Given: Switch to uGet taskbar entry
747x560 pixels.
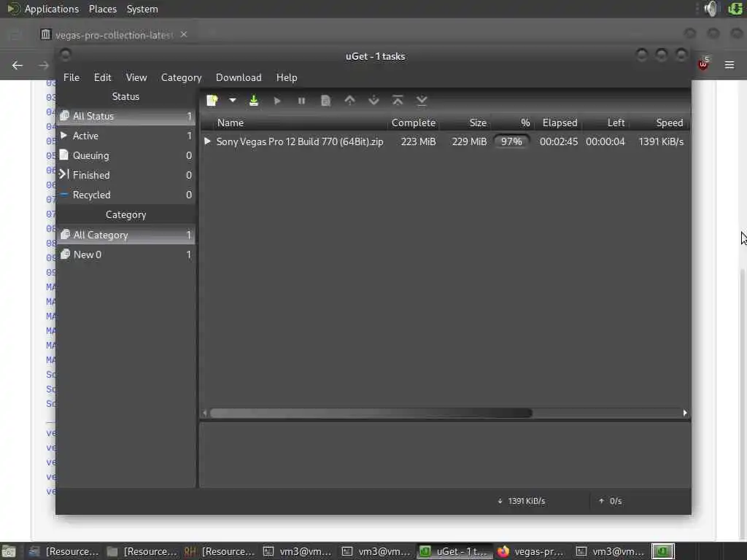Looking at the screenshot, I should tap(454, 551).
